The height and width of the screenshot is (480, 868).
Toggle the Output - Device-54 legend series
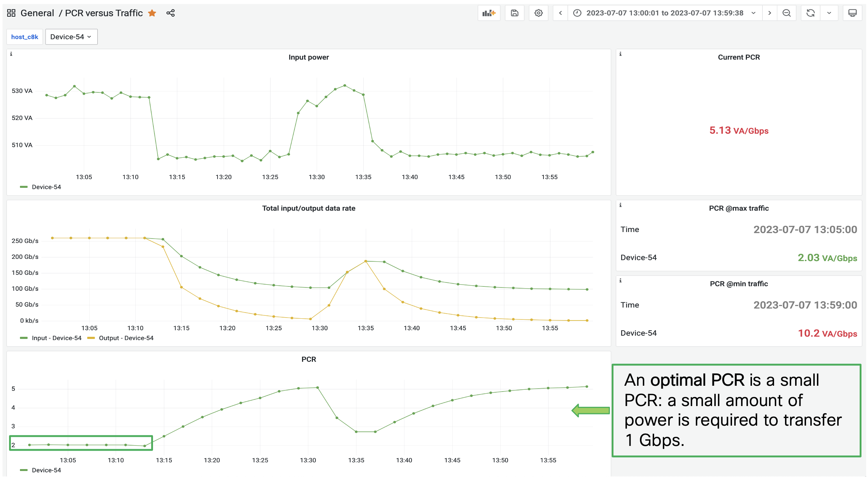pyautogui.click(x=126, y=338)
